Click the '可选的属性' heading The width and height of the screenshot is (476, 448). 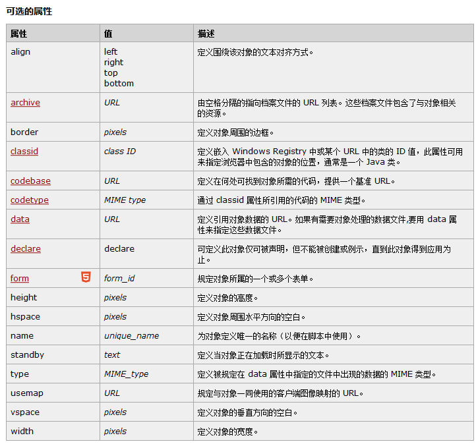coord(29,11)
